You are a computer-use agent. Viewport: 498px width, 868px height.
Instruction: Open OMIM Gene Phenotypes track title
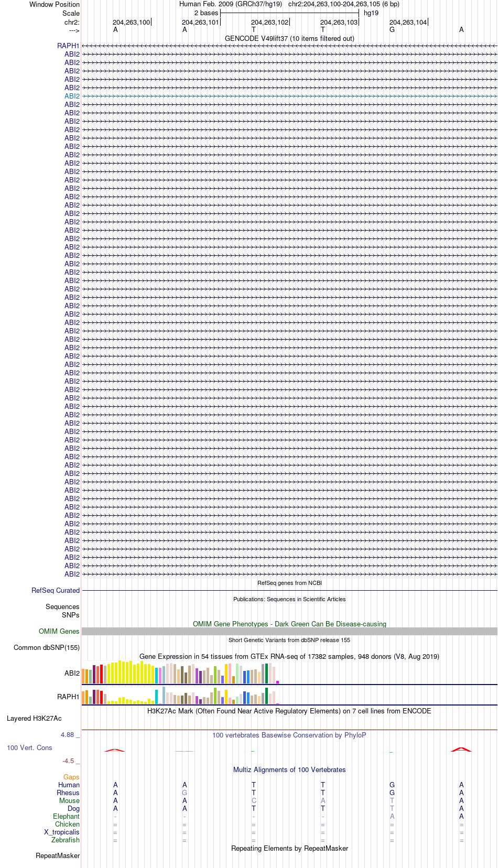289,624
